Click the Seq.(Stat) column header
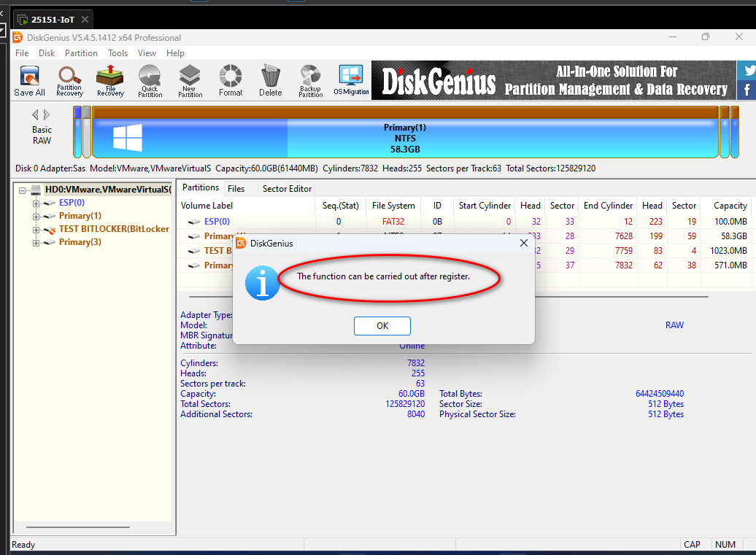The width and height of the screenshot is (756, 555). tap(340, 206)
